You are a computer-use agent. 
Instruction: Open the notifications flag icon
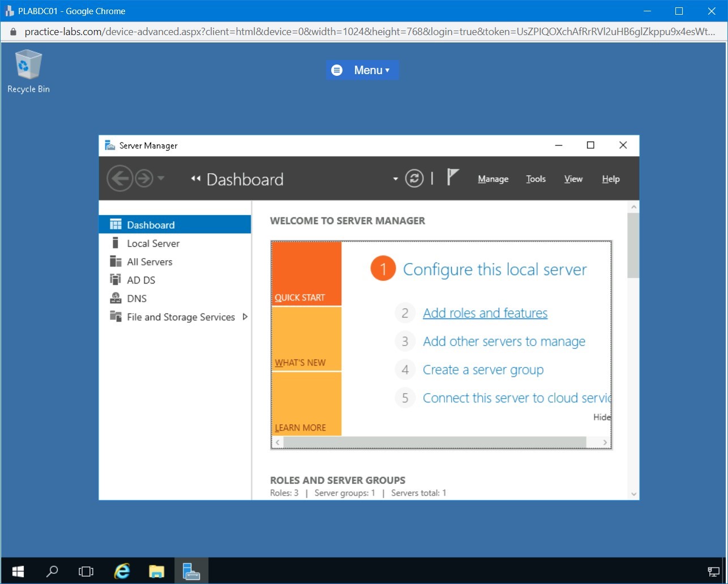(x=452, y=177)
